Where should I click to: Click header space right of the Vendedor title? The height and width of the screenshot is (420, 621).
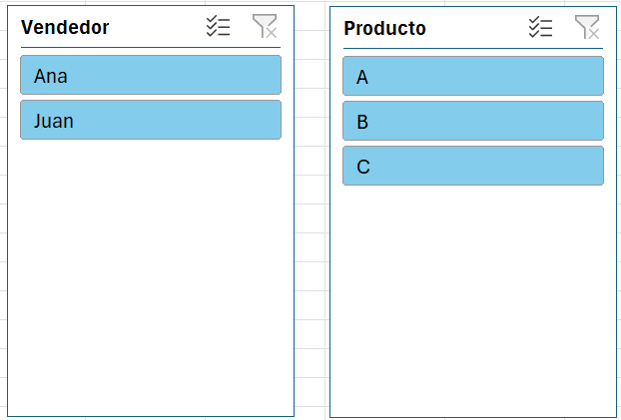[155, 28]
